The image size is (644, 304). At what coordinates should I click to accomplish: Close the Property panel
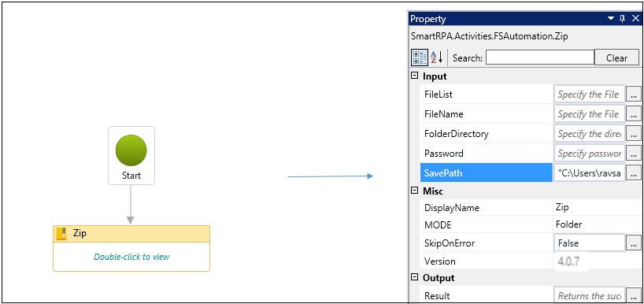pyautogui.click(x=635, y=18)
